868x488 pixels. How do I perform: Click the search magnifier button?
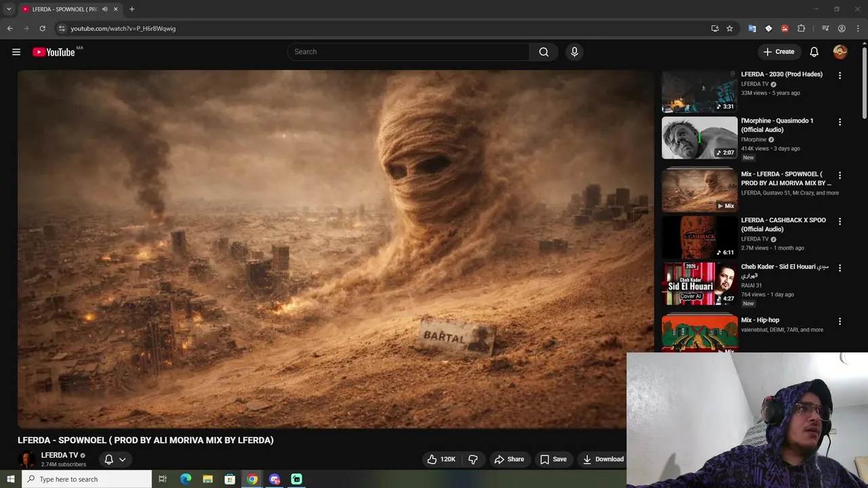pyautogui.click(x=544, y=52)
